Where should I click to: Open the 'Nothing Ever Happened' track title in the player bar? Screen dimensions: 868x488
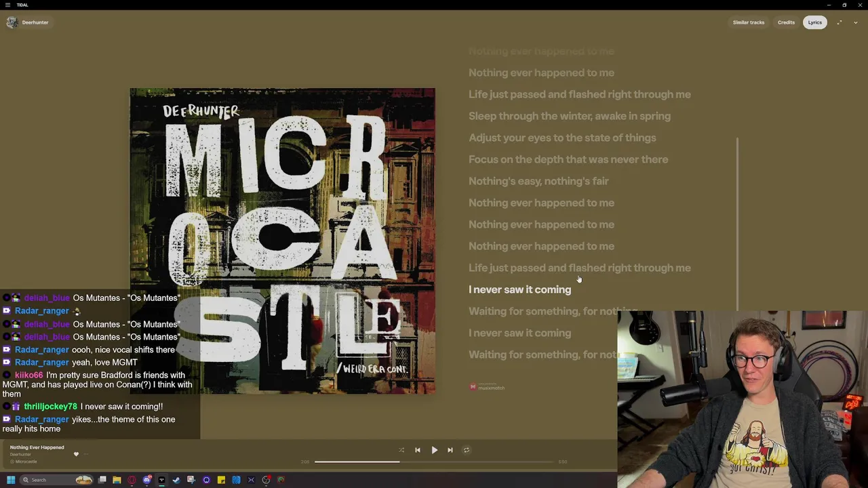coord(37,447)
